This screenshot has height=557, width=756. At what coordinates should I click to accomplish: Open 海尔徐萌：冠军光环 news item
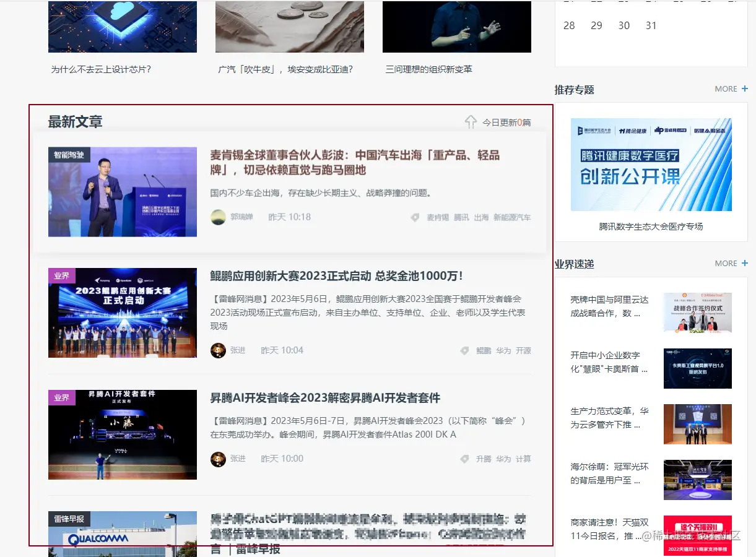(x=610, y=473)
